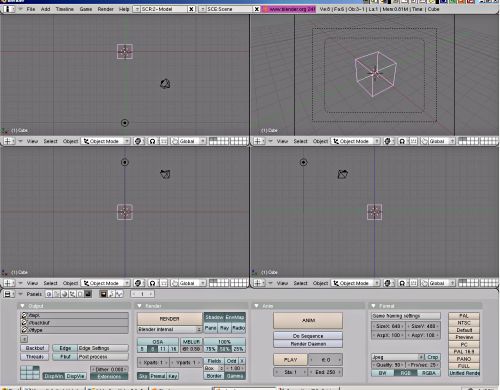Click draw type icon in bottom-right viewport header
500x390 pixels.
pos(387,283)
